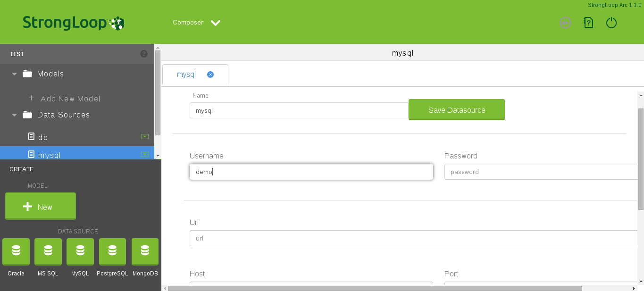
Task: Click the plus icon beside Add New Model
Action: [x=31, y=98]
